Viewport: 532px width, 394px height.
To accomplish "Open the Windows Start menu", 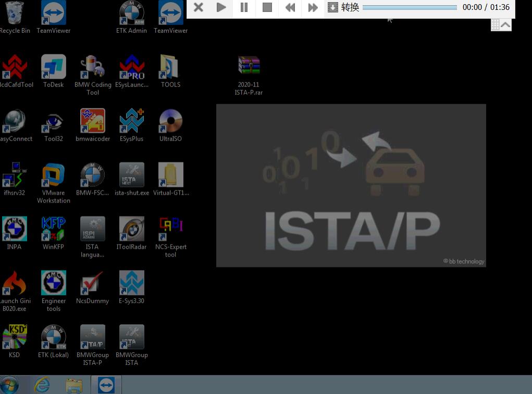I will 9,385.
